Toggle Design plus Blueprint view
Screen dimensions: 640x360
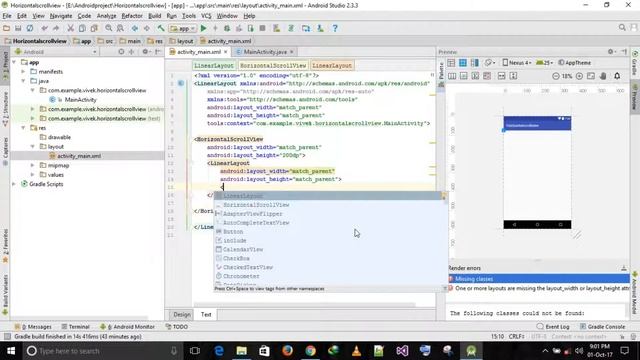coord(474,63)
